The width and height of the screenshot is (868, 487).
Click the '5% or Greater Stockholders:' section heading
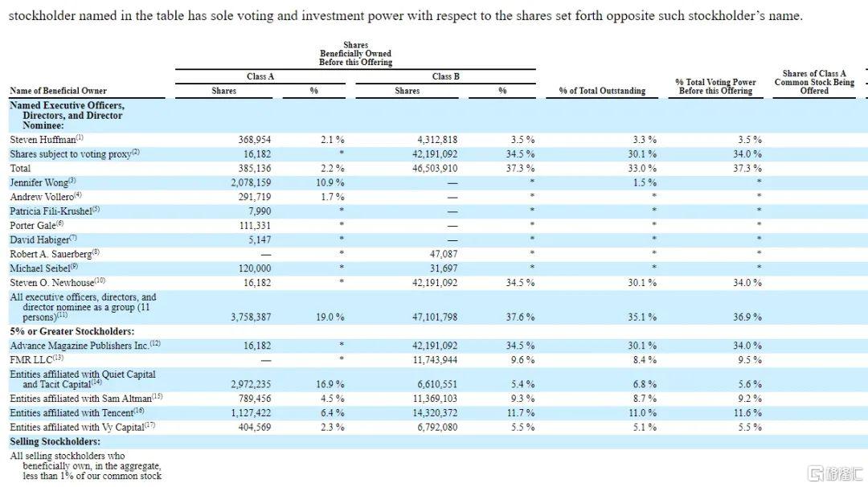(72, 331)
